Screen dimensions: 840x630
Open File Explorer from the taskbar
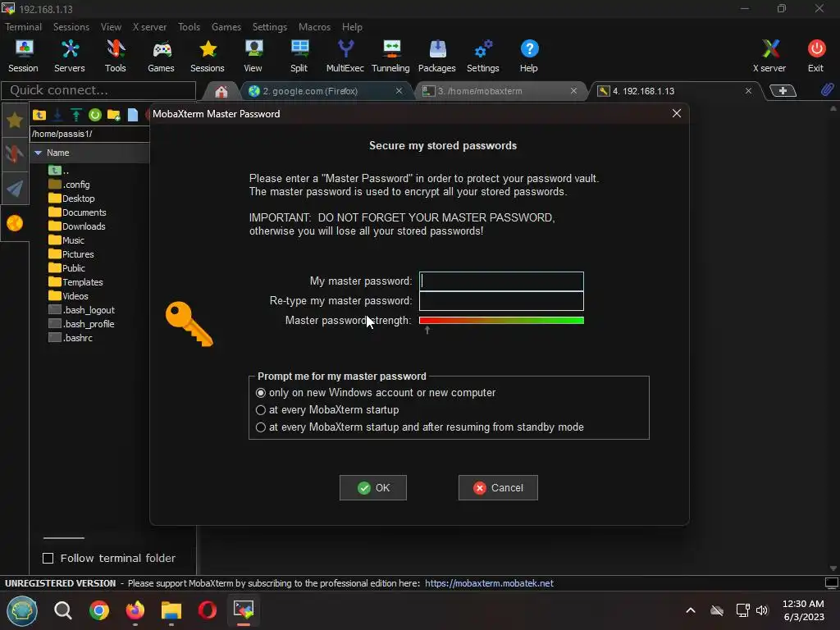pos(171,610)
